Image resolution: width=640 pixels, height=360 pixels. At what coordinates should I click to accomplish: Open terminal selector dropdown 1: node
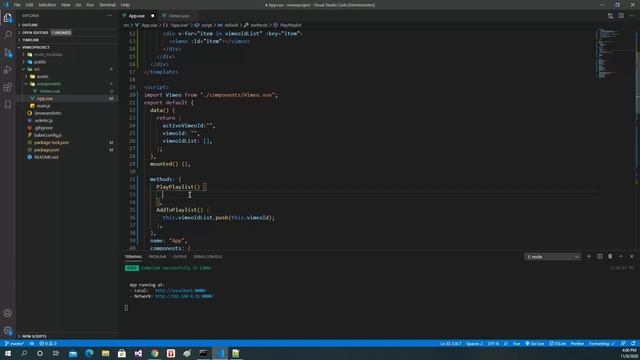(x=552, y=257)
